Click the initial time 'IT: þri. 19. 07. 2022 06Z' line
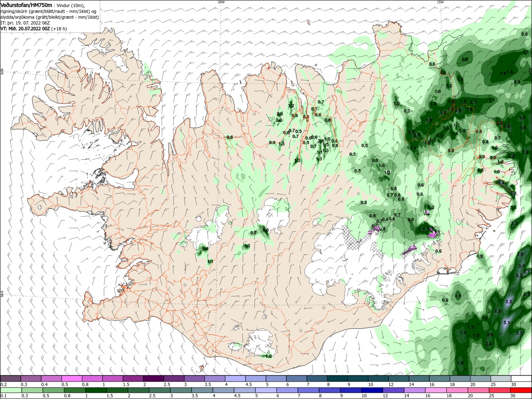The height and width of the screenshot is (399, 532). [x=26, y=23]
